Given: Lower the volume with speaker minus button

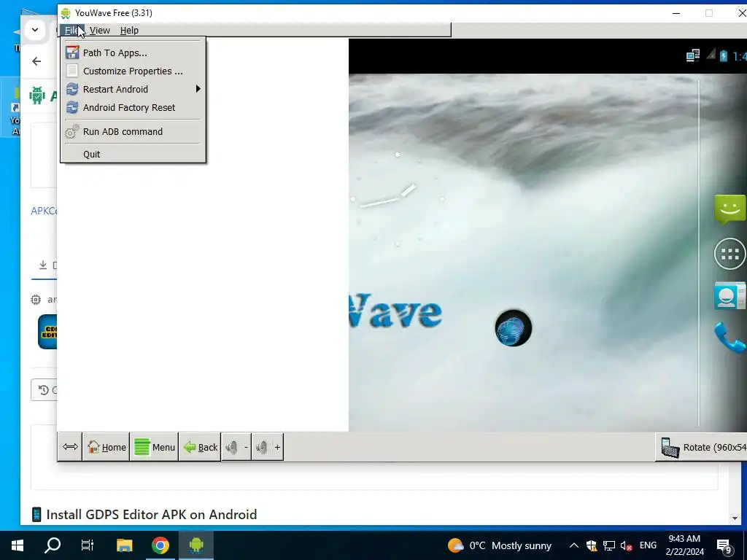Looking at the screenshot, I should tap(236, 447).
